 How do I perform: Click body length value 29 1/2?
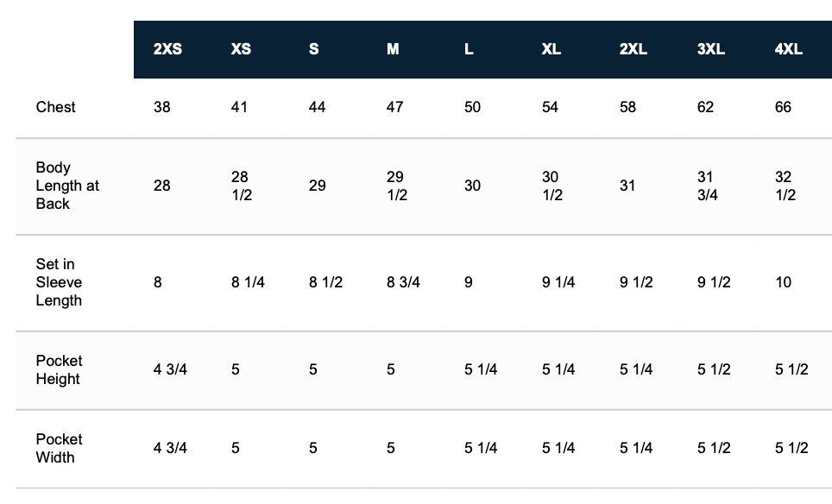pos(397,186)
